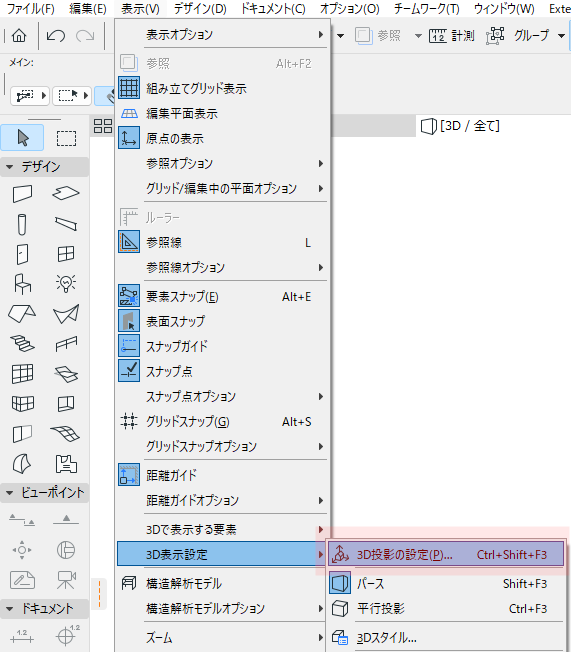Expand the スナップ点オプション submenu
The image size is (571, 652).
pyautogui.click(x=223, y=396)
